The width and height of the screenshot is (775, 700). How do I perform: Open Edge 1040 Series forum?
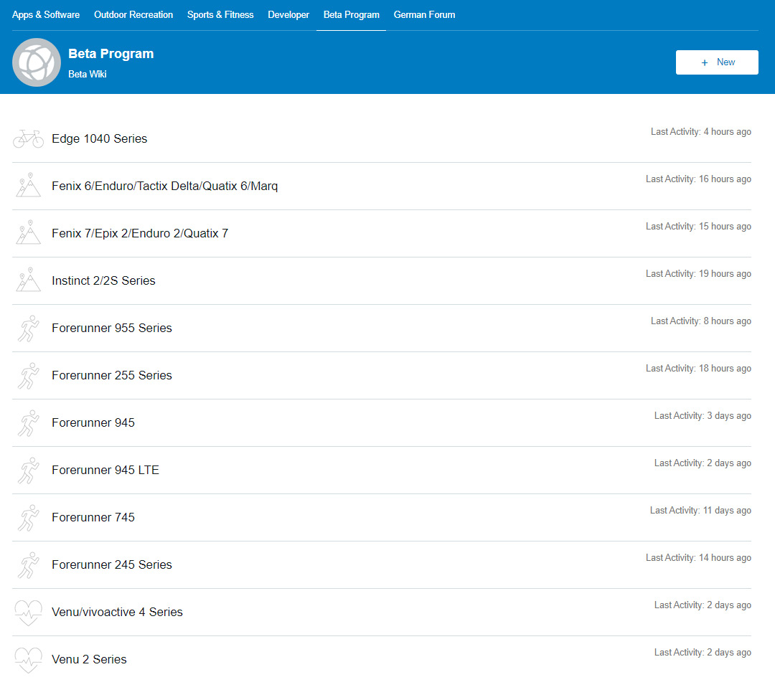99,139
